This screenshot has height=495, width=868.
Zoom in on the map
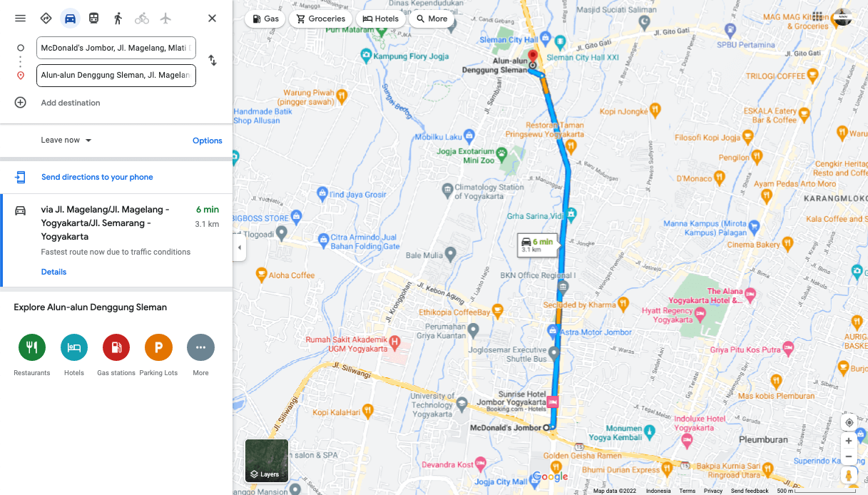pos(849,441)
